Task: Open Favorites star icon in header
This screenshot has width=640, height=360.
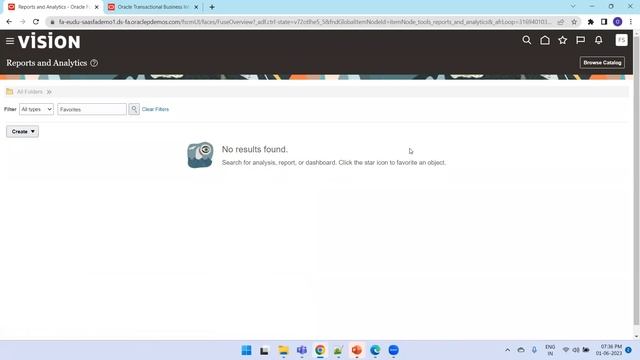Action: click(562, 40)
